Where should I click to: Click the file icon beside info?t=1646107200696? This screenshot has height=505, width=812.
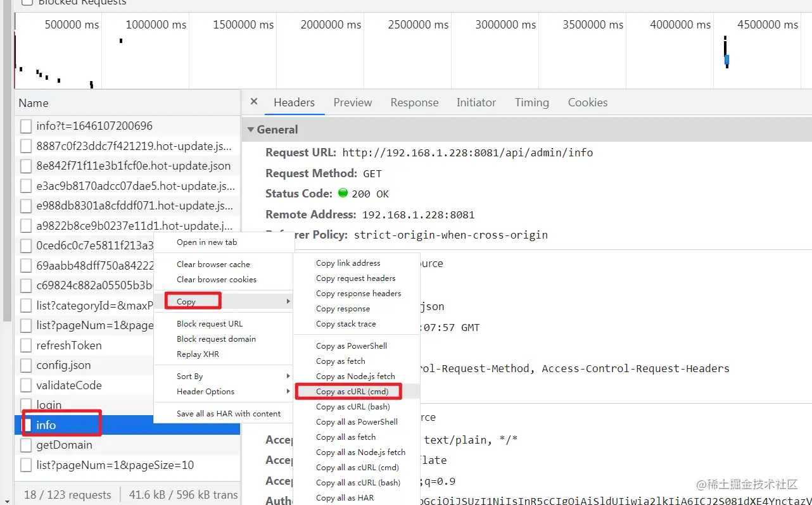25,126
